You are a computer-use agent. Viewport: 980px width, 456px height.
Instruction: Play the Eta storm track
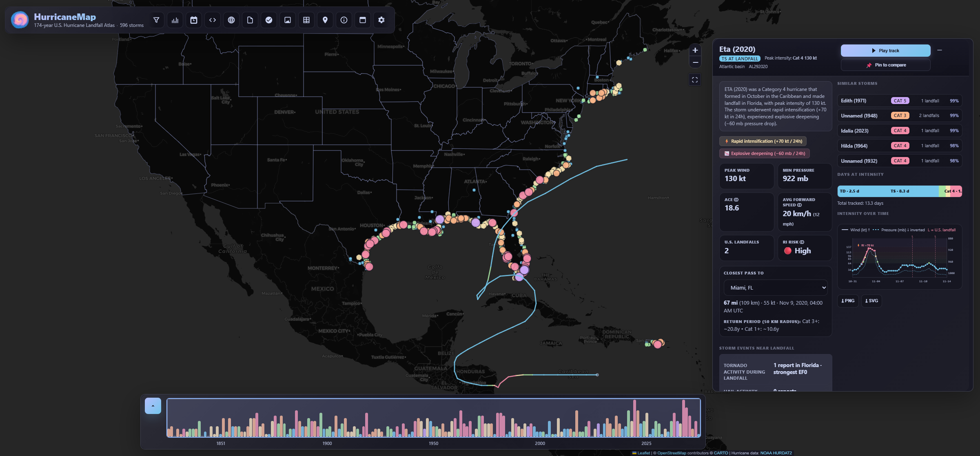[886, 51]
